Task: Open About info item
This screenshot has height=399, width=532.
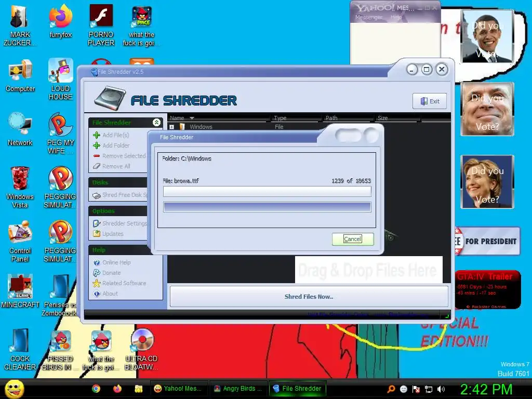Action: [105, 294]
